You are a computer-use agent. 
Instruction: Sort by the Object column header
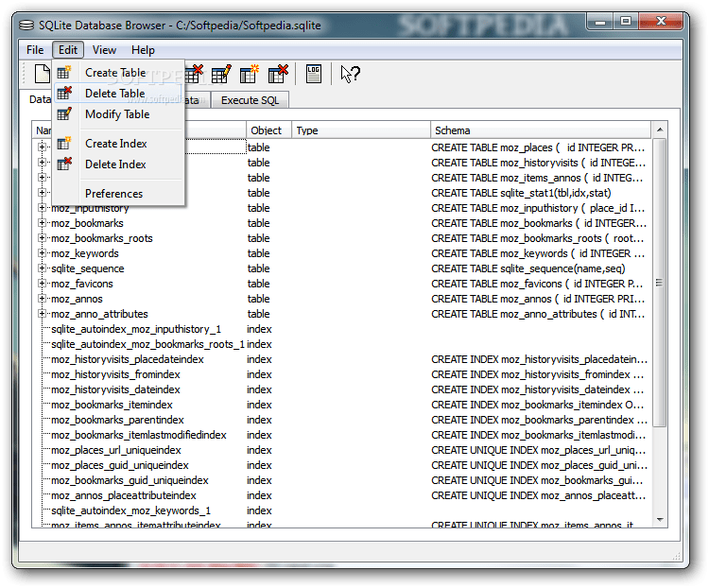click(268, 130)
